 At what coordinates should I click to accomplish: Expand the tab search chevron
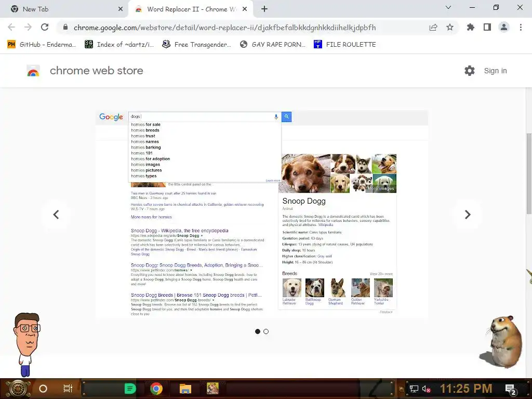(448, 7)
